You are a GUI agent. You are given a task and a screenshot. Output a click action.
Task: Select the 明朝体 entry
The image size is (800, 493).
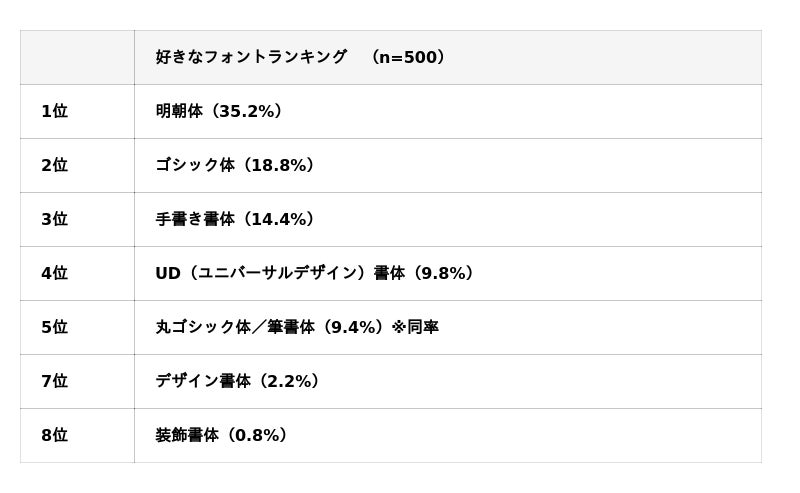click(x=179, y=111)
